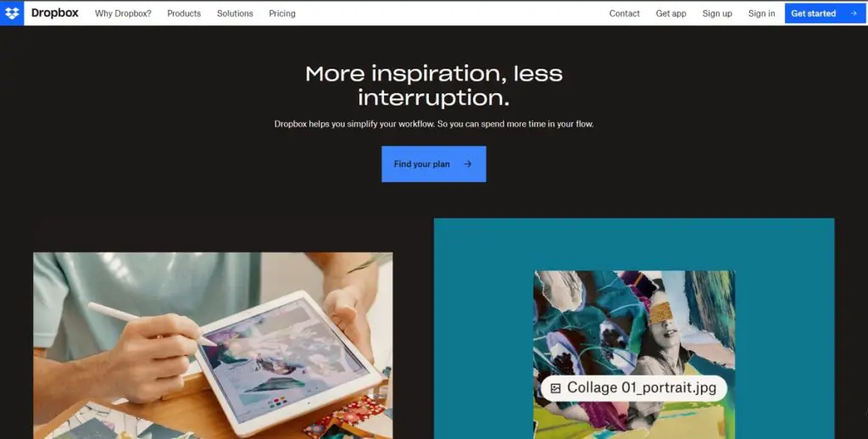Open the tablet drawing photo
Image resolution: width=868 pixels, height=439 pixels.
213,346
